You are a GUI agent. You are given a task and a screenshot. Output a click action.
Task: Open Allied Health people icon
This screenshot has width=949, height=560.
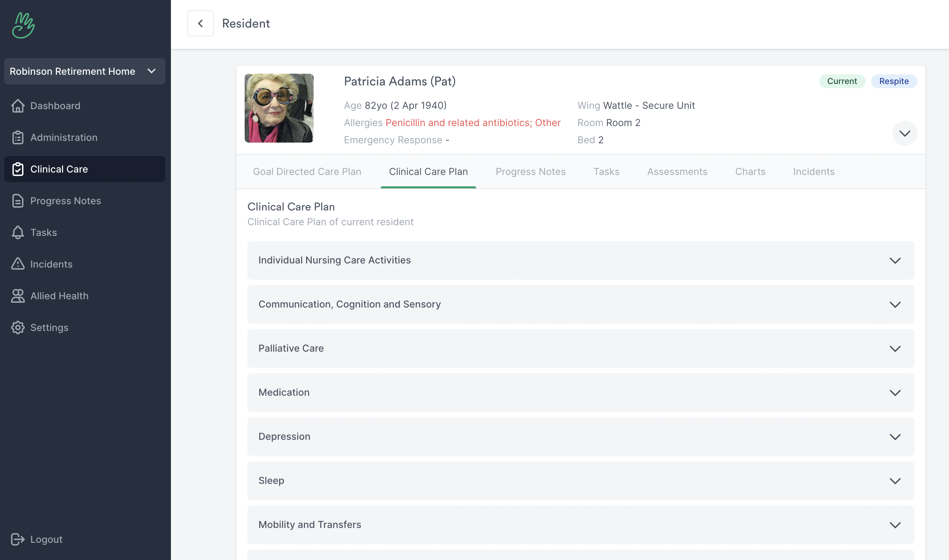point(18,296)
